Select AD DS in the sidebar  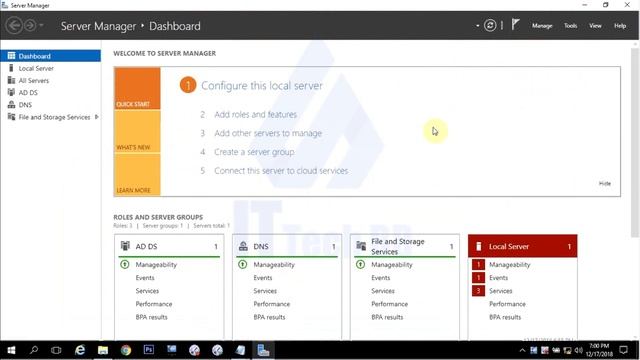50,93
